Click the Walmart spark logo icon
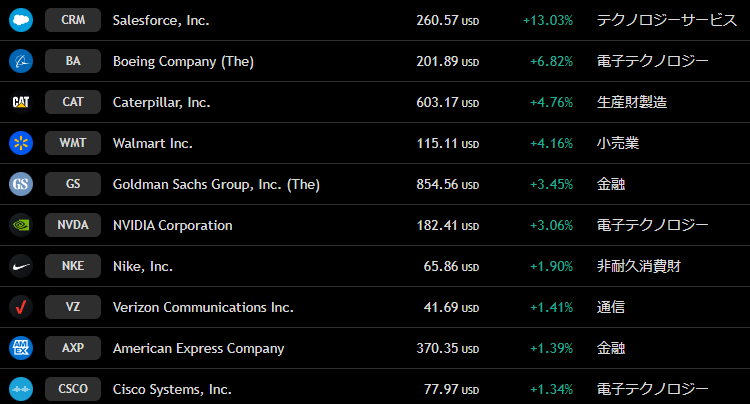Viewport: 750px width, 404px height. point(21,143)
